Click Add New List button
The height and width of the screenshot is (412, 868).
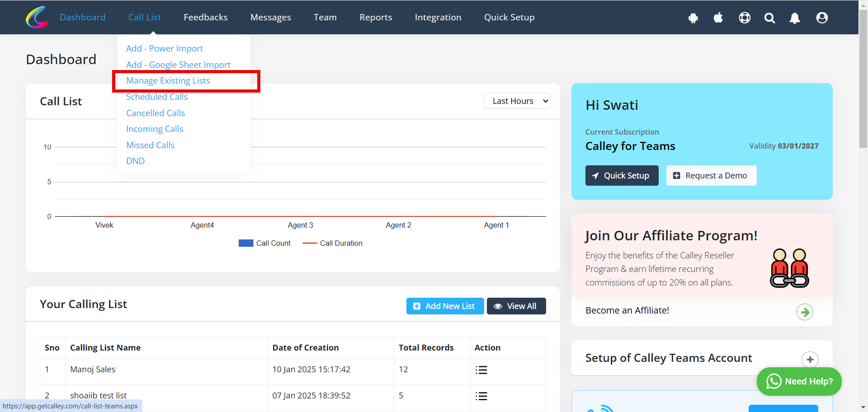coord(445,306)
